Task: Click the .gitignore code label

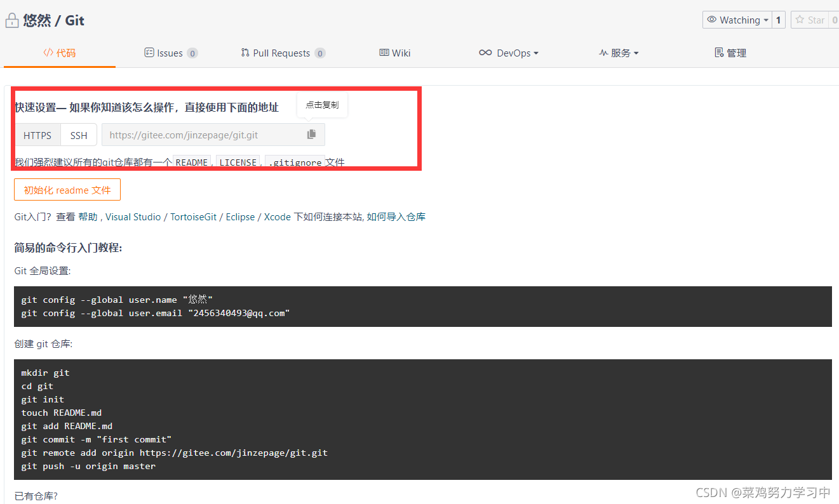Action: pyautogui.click(x=295, y=162)
